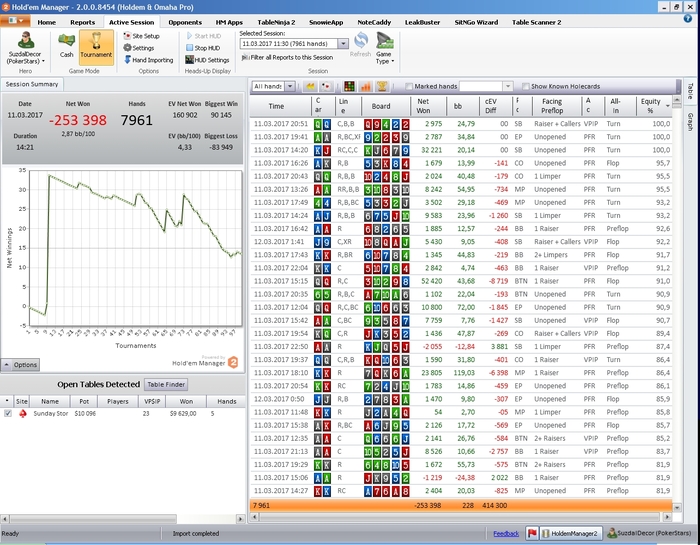The height and width of the screenshot is (545, 700).
Task: Uncheck the Sunday Stor table checkbox
Action: pyautogui.click(x=8, y=413)
